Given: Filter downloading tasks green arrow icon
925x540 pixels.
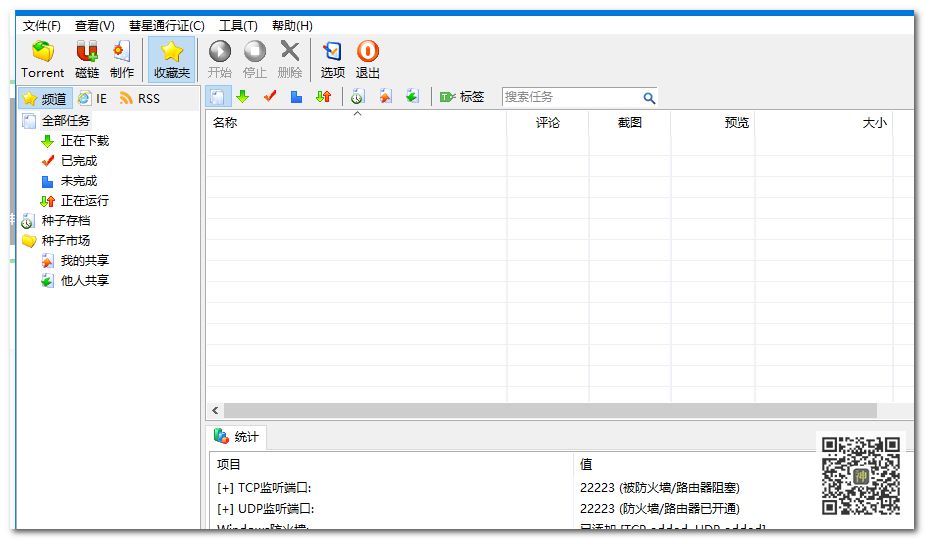Looking at the screenshot, I should 242,96.
